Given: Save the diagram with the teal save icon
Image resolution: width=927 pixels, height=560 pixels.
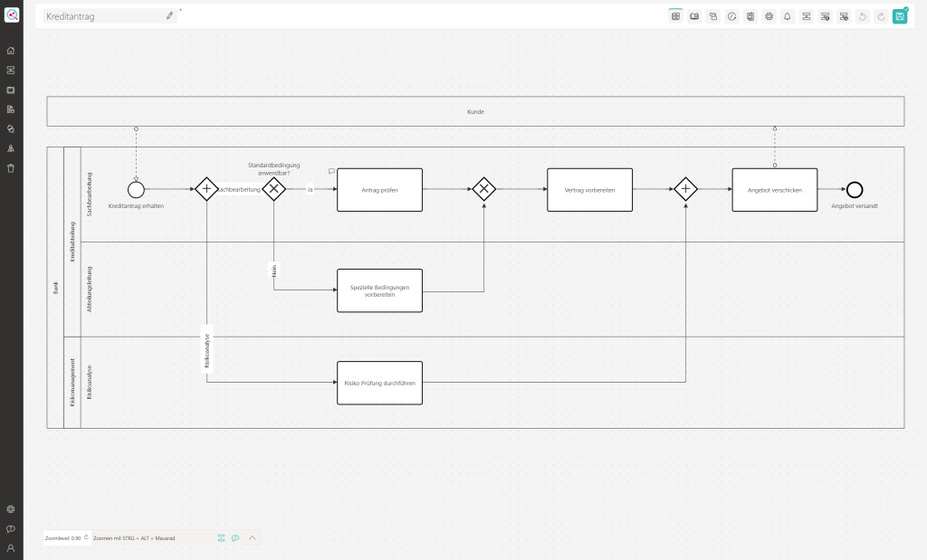Looking at the screenshot, I should [x=899, y=15].
